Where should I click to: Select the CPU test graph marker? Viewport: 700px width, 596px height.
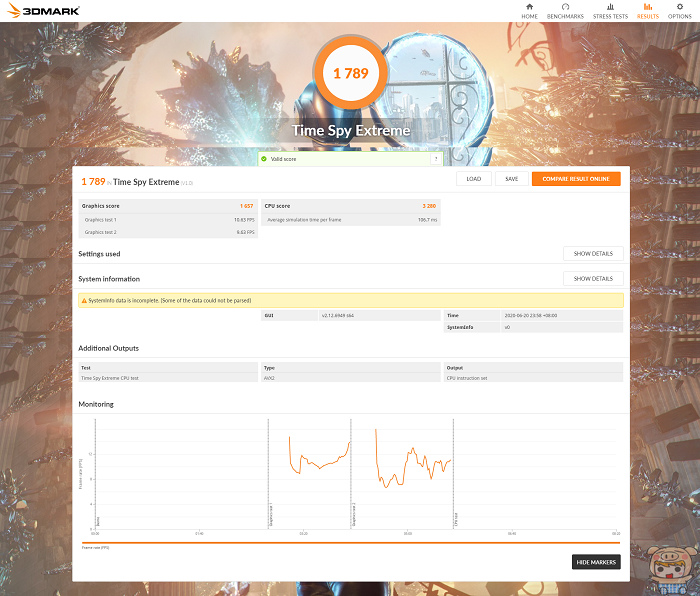tap(456, 519)
